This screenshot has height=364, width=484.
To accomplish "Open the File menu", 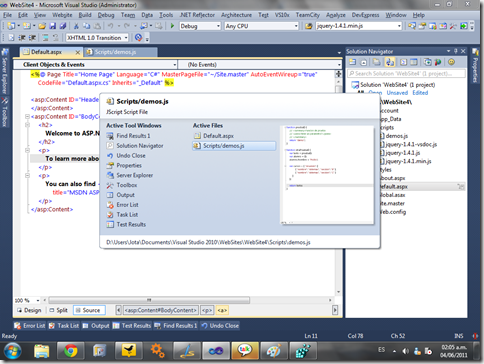I will click(x=7, y=15).
